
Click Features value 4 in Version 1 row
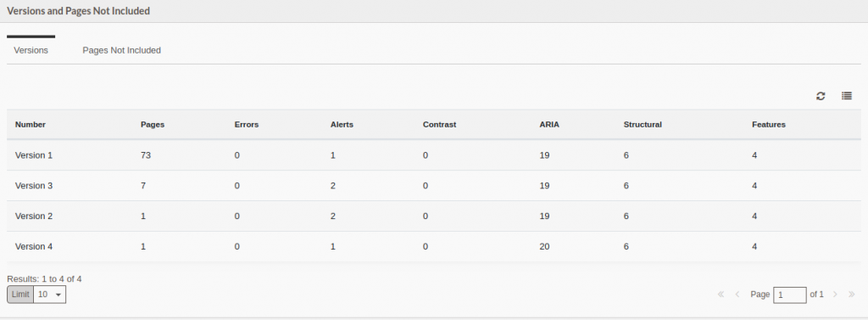(x=754, y=155)
